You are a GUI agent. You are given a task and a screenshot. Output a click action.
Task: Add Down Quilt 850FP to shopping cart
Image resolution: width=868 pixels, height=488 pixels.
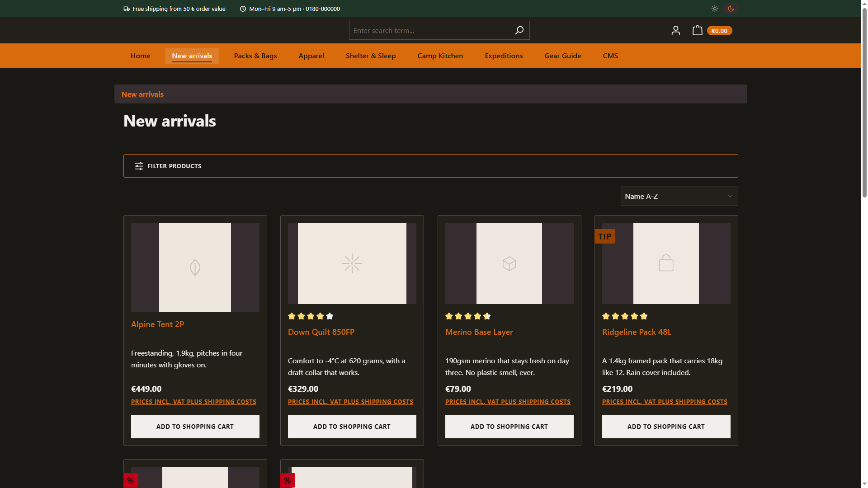click(352, 427)
